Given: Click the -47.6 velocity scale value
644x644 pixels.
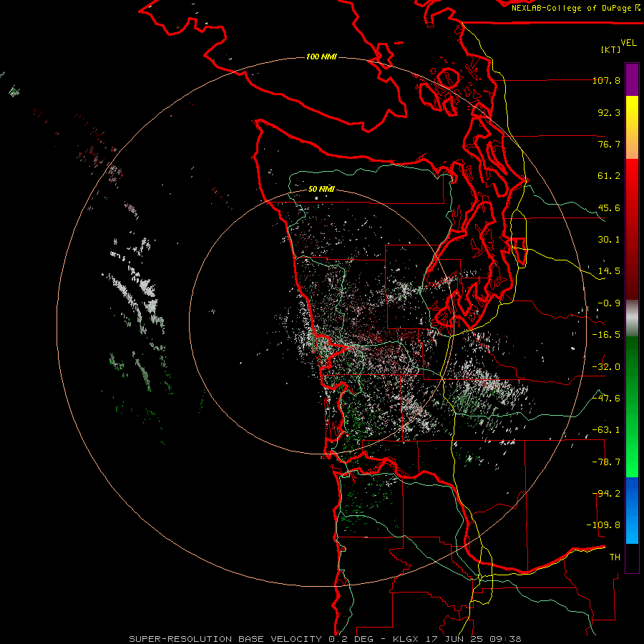Looking at the screenshot, I should point(606,399).
